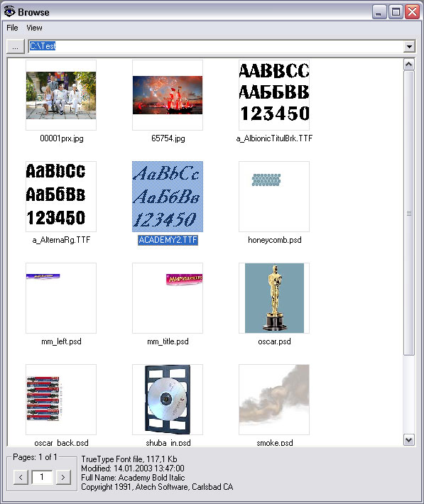Click the 65754.jpg file name
The height and width of the screenshot is (504, 424).
pos(168,138)
